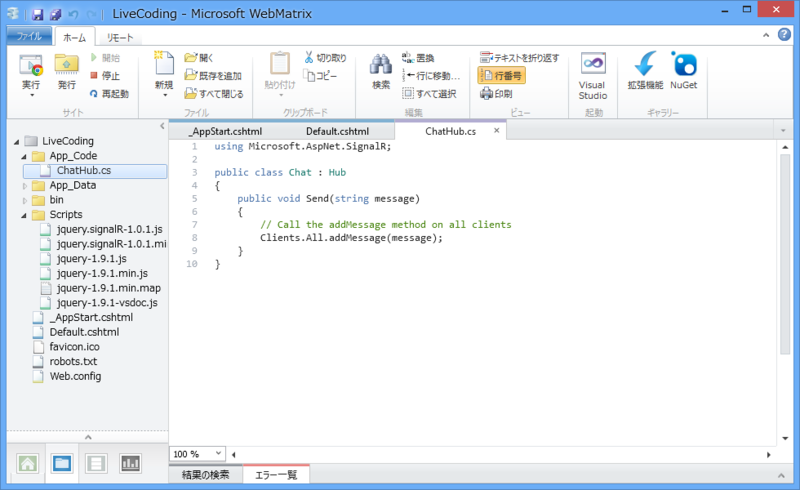Image resolution: width=800 pixels, height=490 pixels.
Task: Close all files with すべて閉じる
Action: (x=214, y=94)
